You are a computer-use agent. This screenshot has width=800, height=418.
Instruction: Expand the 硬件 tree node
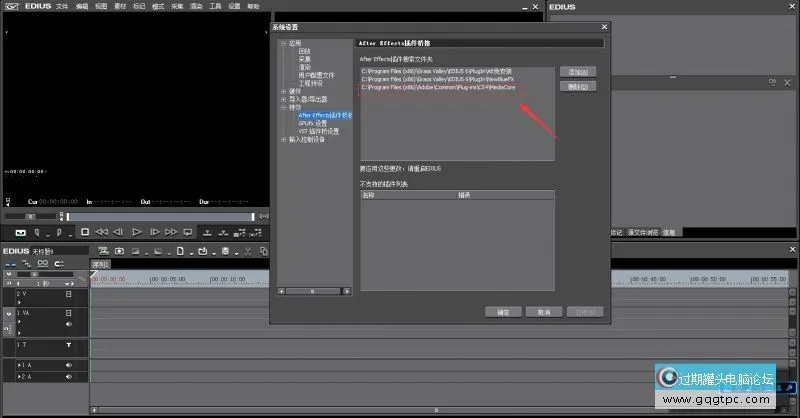(284, 91)
